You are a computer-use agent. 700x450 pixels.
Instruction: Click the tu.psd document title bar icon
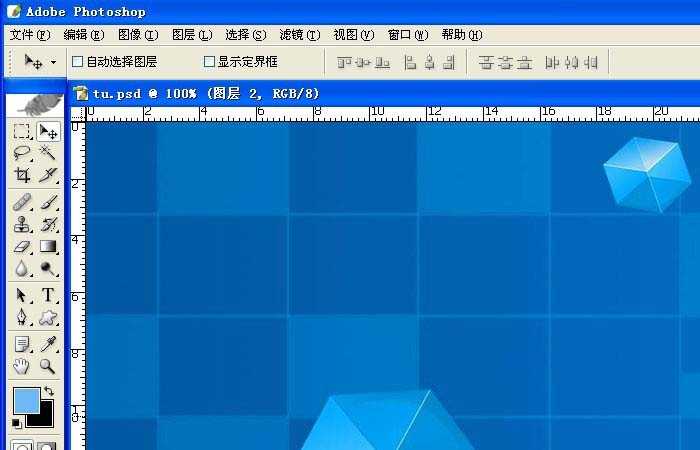pyautogui.click(x=81, y=93)
